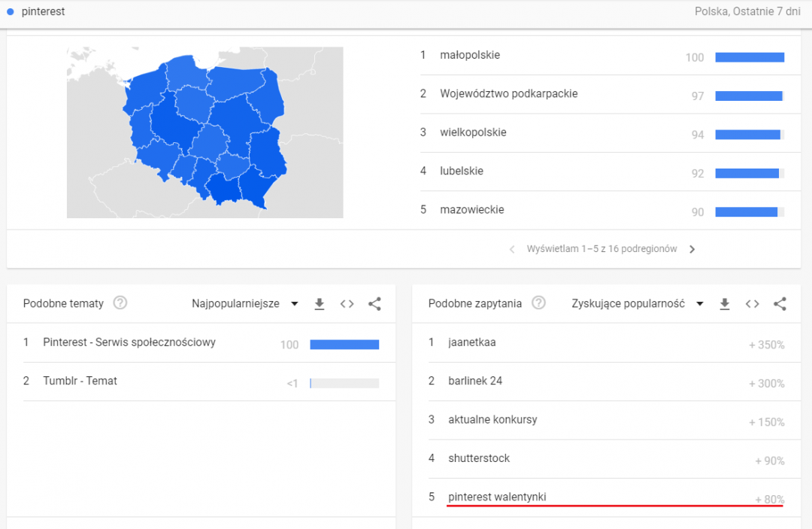The width and height of the screenshot is (812, 529).
Task: Share the Podobne zapytania card
Action: tap(780, 304)
